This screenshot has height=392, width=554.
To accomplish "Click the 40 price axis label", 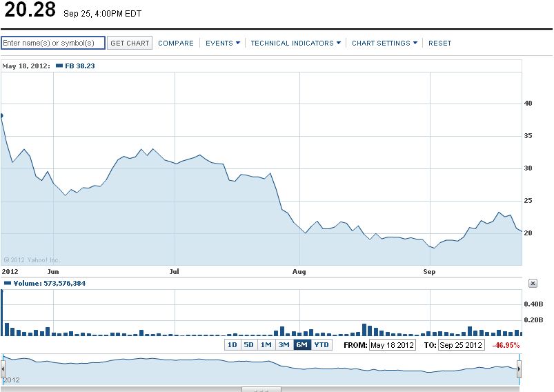I will pyautogui.click(x=528, y=104).
